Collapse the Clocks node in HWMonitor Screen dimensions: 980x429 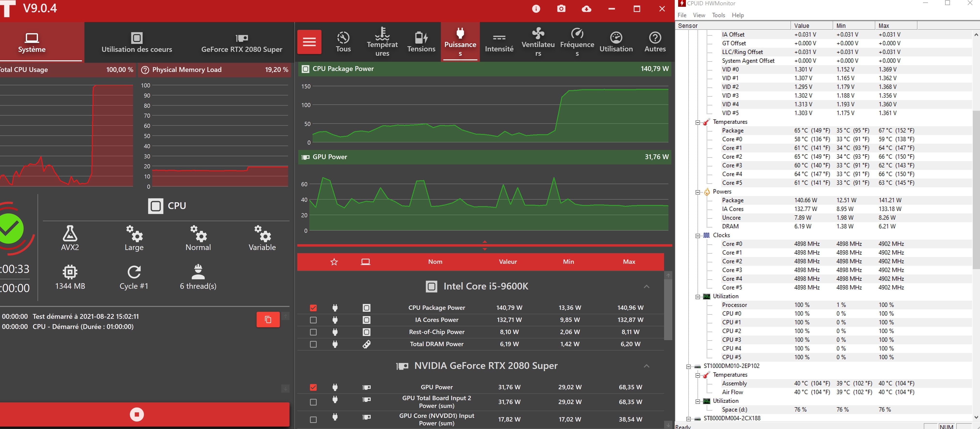coord(697,236)
